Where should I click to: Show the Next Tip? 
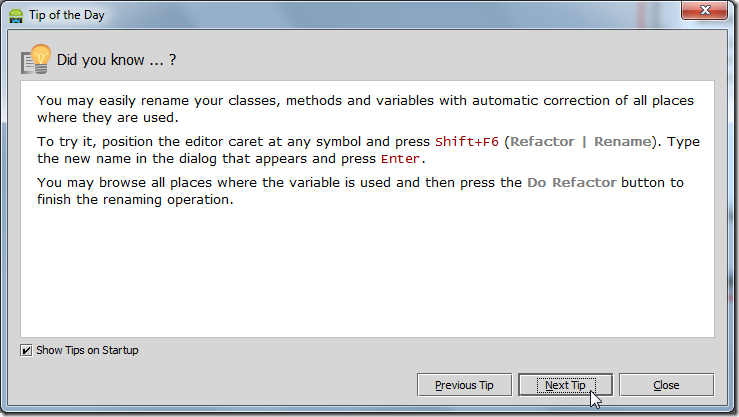(x=565, y=385)
